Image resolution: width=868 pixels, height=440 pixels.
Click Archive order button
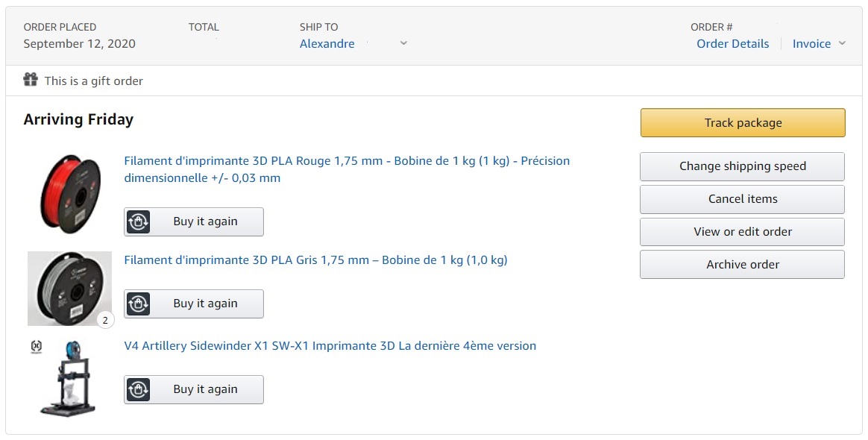pyautogui.click(x=742, y=265)
